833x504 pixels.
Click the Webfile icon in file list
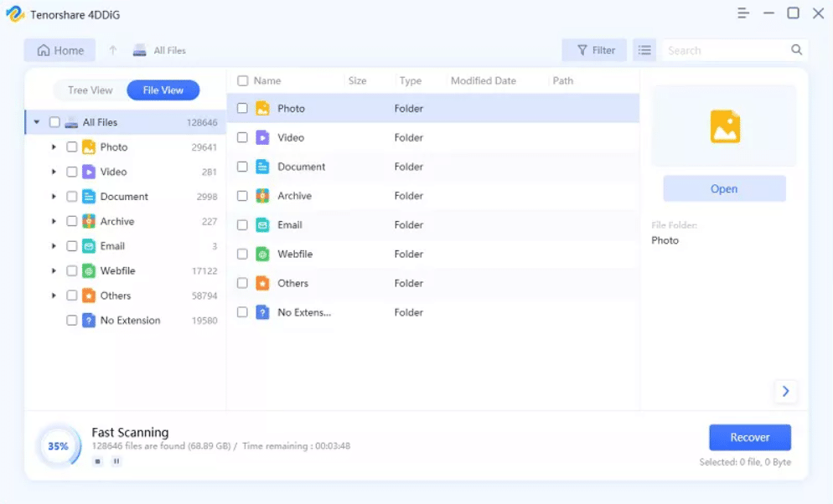point(262,254)
